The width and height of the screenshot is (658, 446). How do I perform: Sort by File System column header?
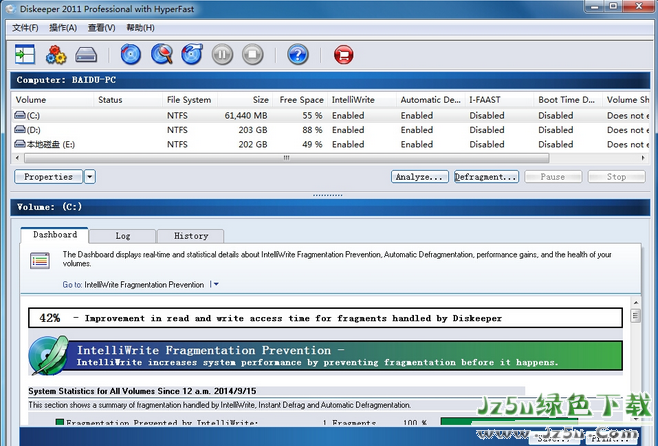click(x=190, y=99)
